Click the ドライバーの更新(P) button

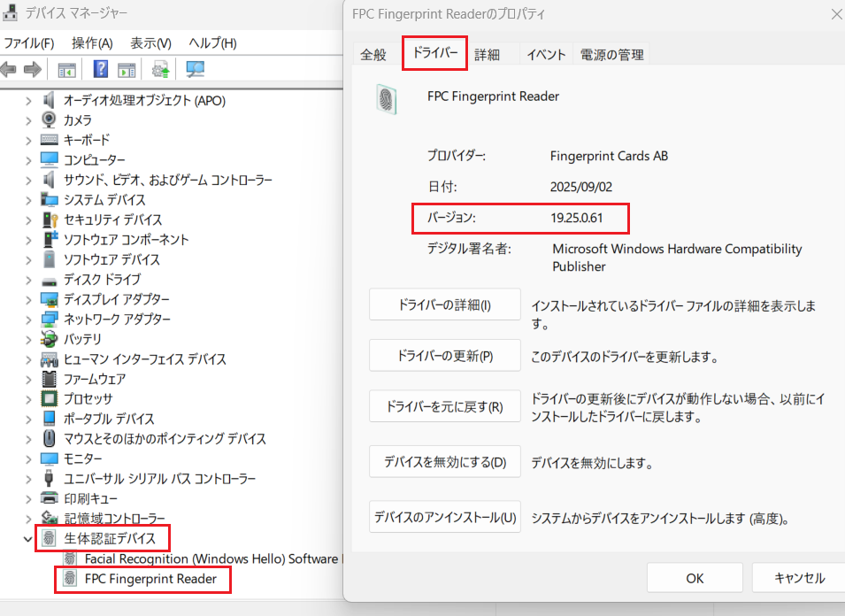pos(444,357)
